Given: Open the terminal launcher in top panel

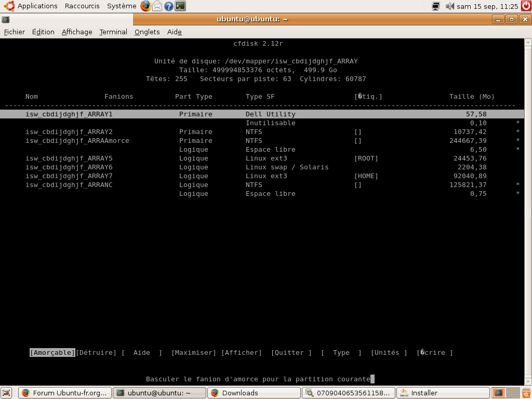Looking at the screenshot, I should [x=180, y=6].
